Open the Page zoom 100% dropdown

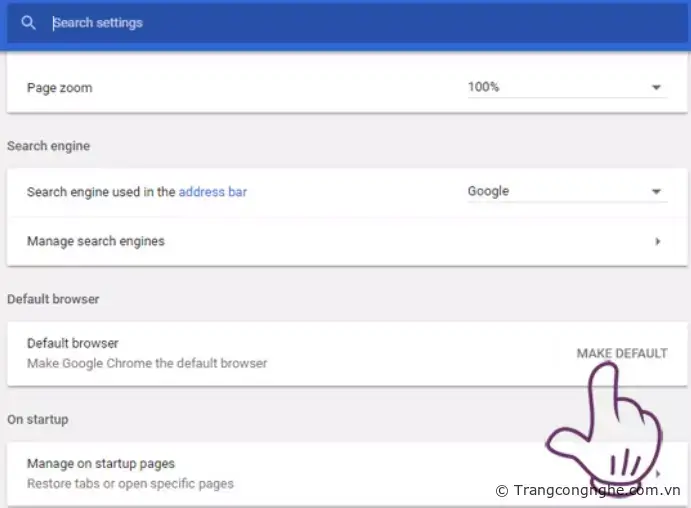click(x=565, y=87)
